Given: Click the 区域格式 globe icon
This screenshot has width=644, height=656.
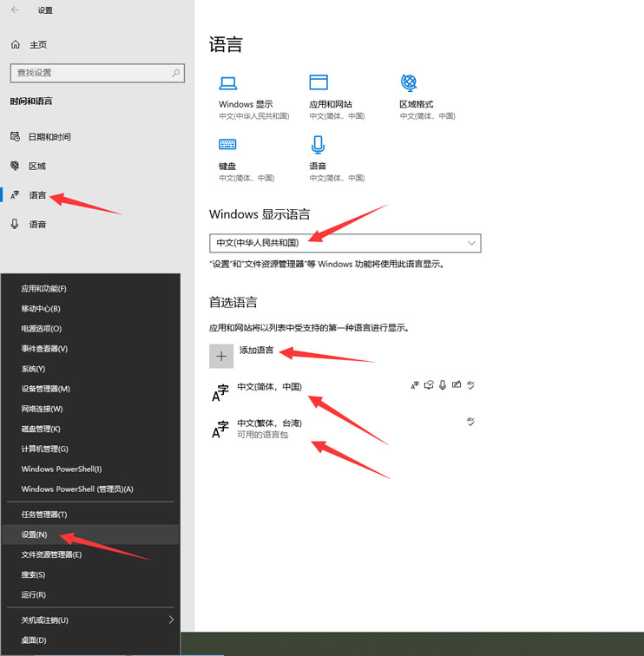Looking at the screenshot, I should [x=409, y=82].
